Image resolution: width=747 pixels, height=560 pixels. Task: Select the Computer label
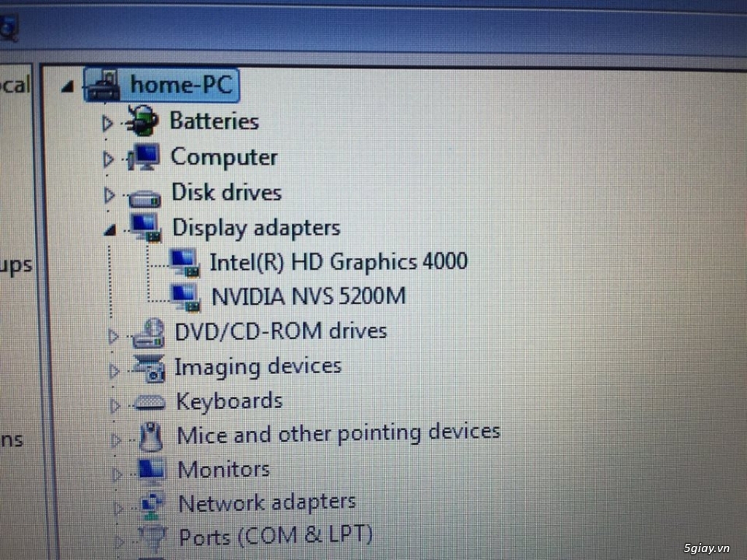tap(224, 157)
